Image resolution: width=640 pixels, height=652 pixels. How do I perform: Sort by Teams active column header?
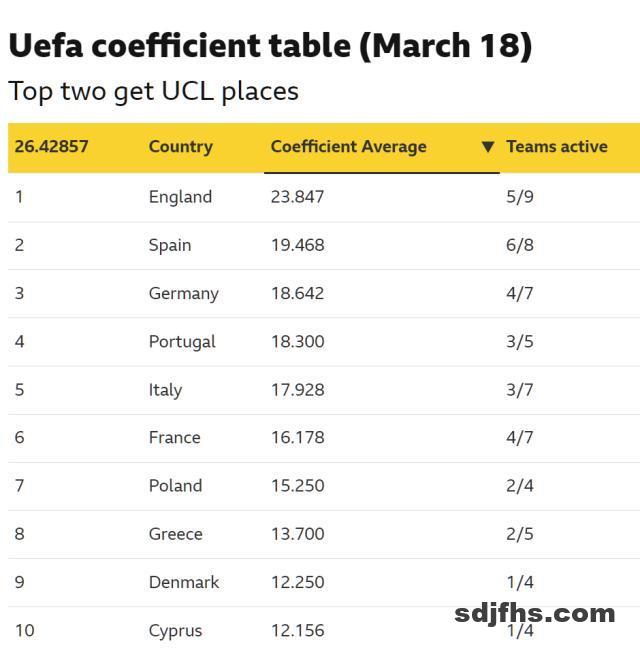coord(556,147)
